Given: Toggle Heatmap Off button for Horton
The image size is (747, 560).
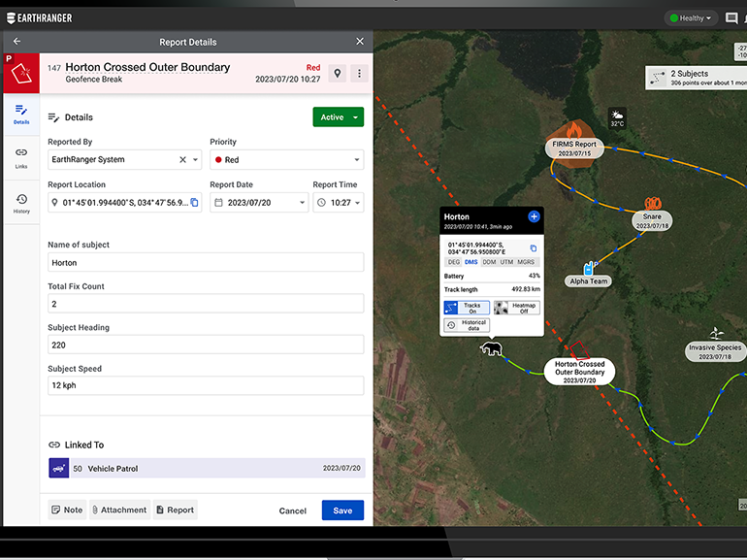Looking at the screenshot, I should coord(515,307).
